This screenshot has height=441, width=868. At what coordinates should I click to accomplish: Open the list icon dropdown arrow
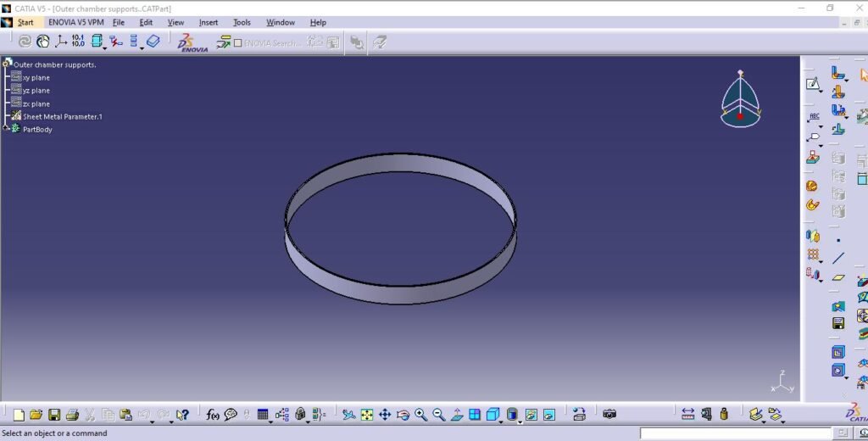(x=142, y=48)
